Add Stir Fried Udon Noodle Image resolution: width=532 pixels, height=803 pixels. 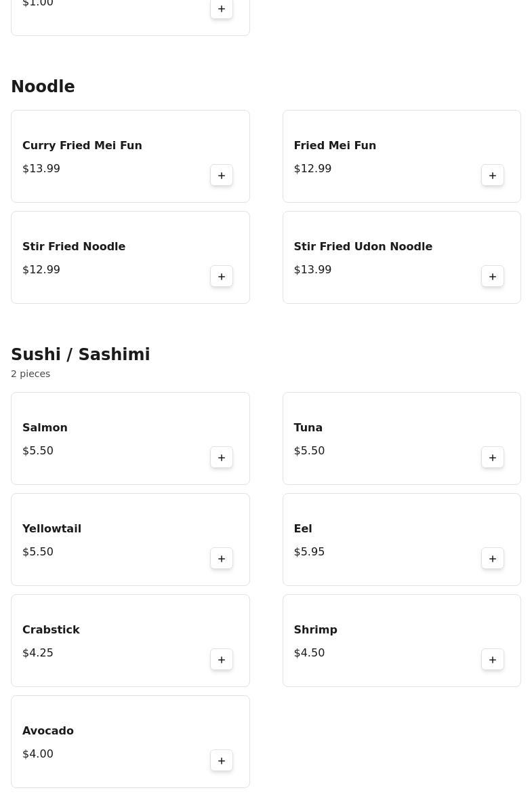493,277
